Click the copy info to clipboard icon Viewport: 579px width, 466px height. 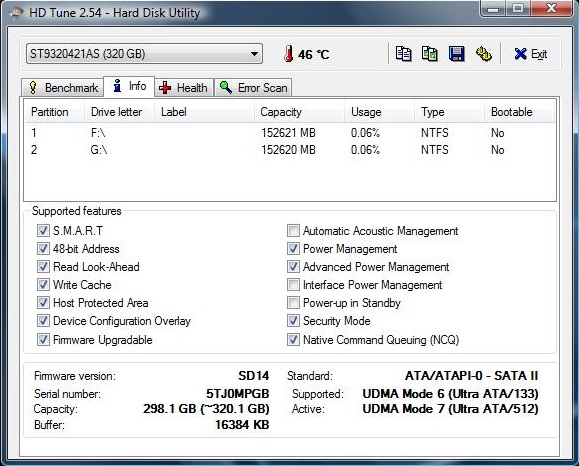coord(403,54)
